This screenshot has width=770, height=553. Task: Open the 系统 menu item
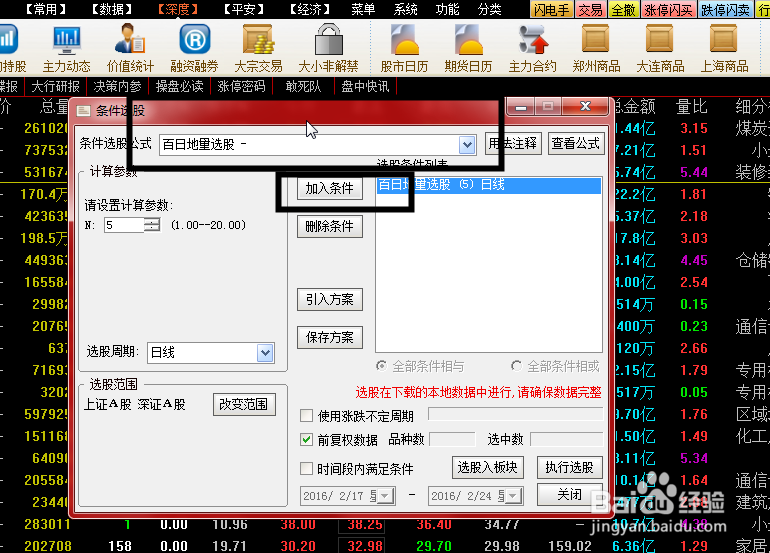pos(406,9)
